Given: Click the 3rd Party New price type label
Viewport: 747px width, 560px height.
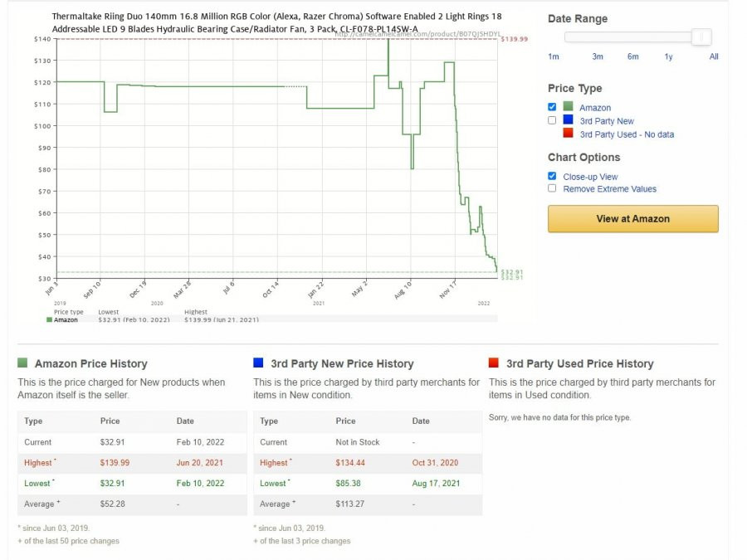Looking at the screenshot, I should pos(607,121).
